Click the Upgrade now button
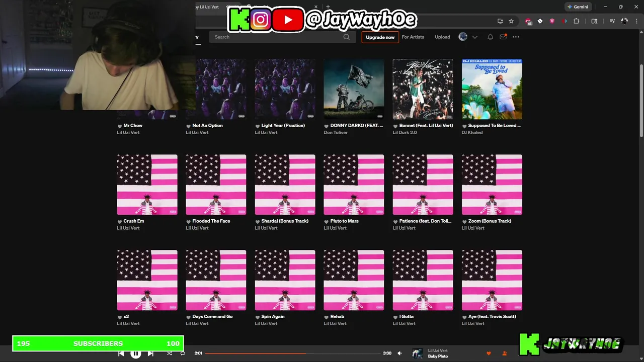Image resolution: width=644 pixels, height=362 pixels. [380, 37]
